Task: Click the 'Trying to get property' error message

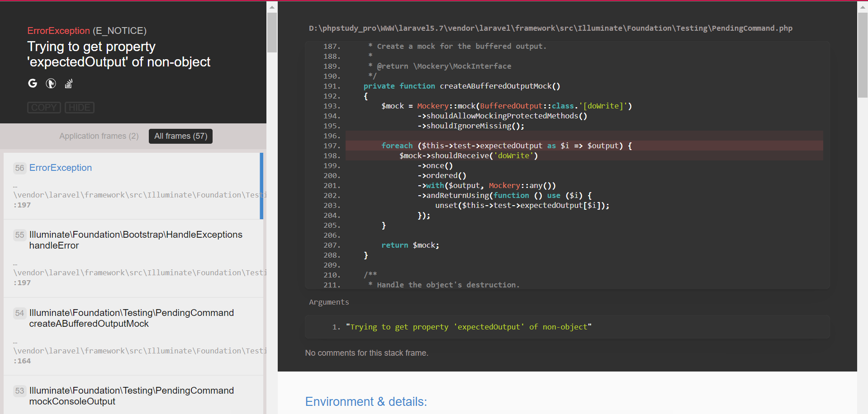Action: point(119,54)
